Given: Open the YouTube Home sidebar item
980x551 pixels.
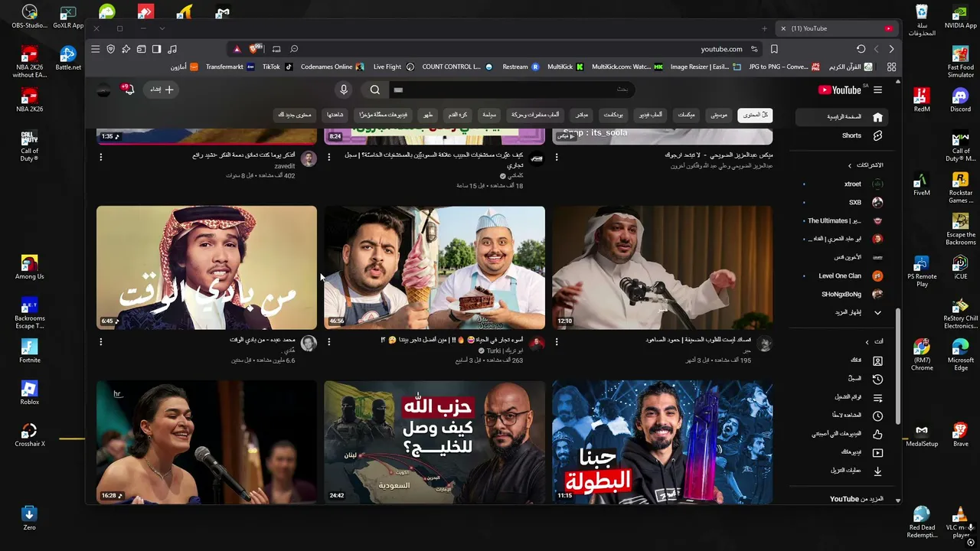Looking at the screenshot, I should click(841, 117).
